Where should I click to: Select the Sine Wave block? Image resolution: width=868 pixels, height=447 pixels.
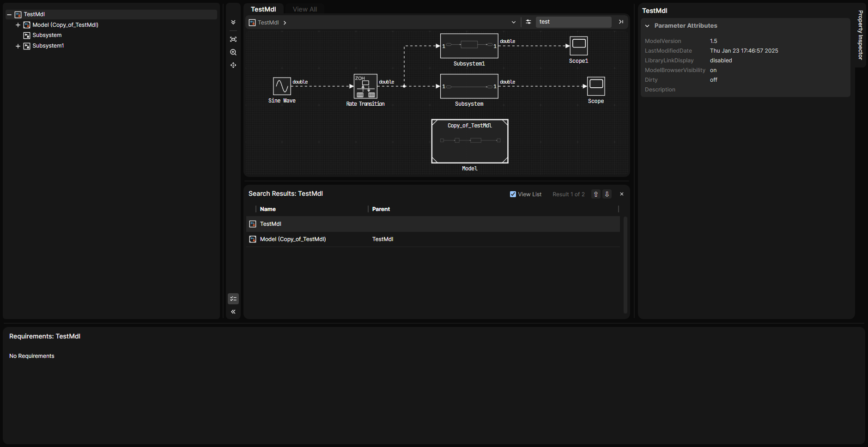pos(282,86)
